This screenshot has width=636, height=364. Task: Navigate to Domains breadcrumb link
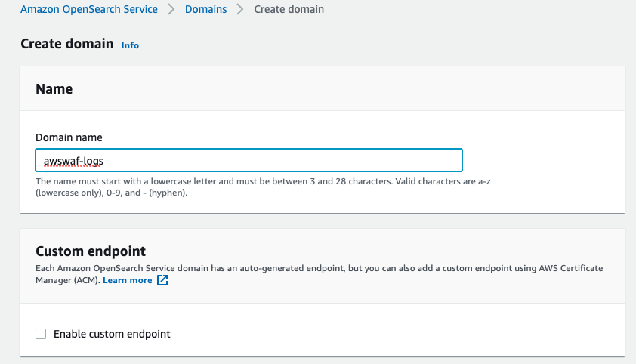click(x=205, y=9)
